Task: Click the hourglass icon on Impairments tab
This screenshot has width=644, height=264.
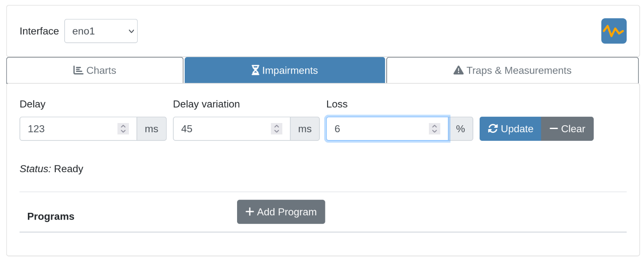Action: click(255, 70)
